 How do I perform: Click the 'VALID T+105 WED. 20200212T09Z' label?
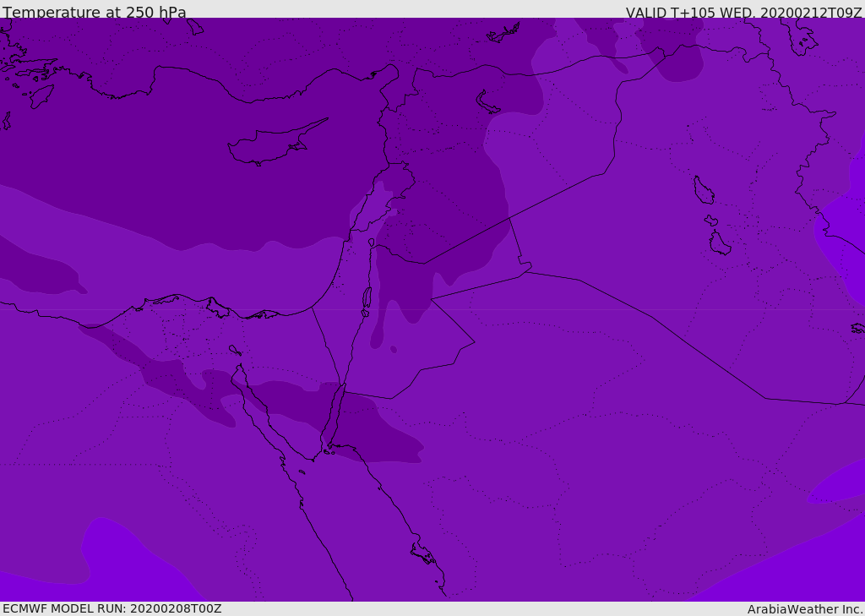click(743, 12)
